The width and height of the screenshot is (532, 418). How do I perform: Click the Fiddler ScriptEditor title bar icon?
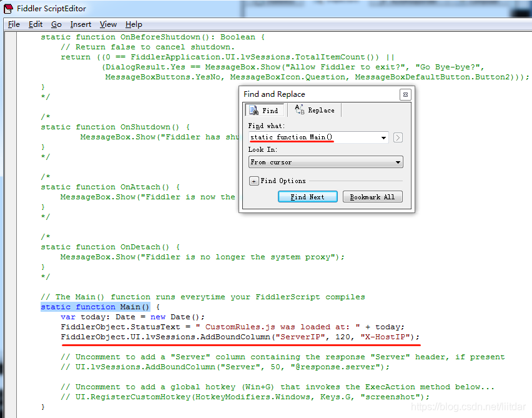(9, 9)
